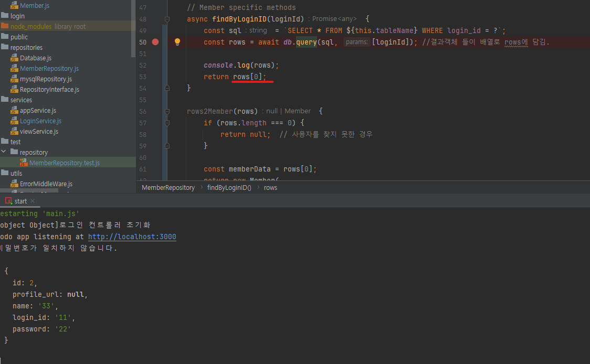
Task: Click the params: inlay hint
Action: click(x=356, y=42)
